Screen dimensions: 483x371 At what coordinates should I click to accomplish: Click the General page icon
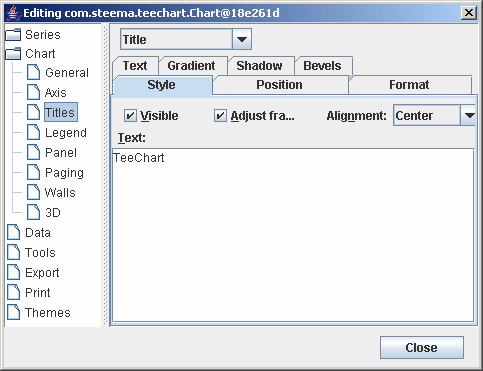33,72
